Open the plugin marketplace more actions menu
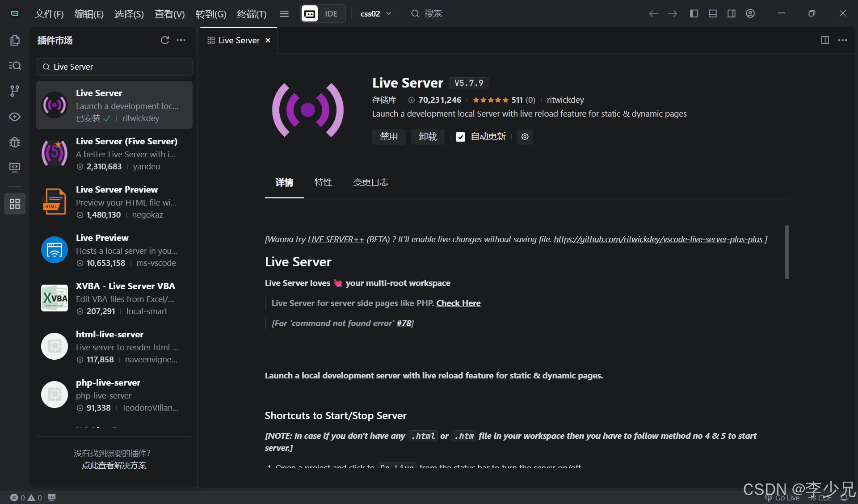Viewport: 858px width, 504px height. pos(181,40)
